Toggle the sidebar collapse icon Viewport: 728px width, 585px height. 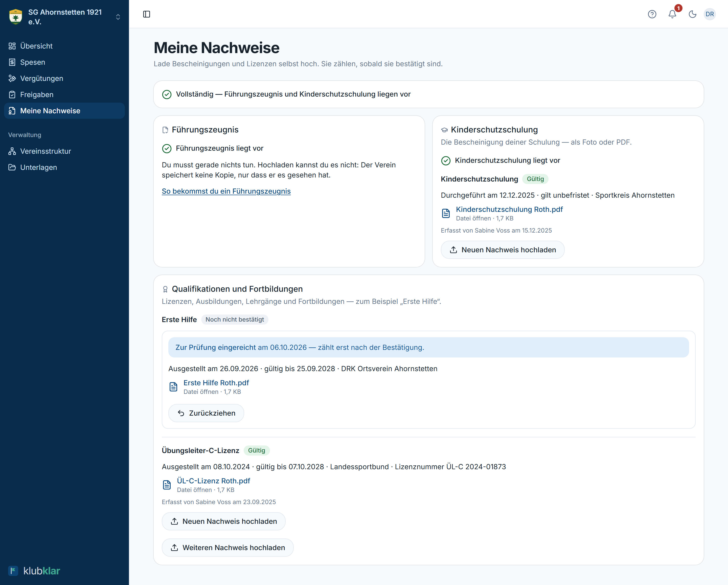click(147, 14)
